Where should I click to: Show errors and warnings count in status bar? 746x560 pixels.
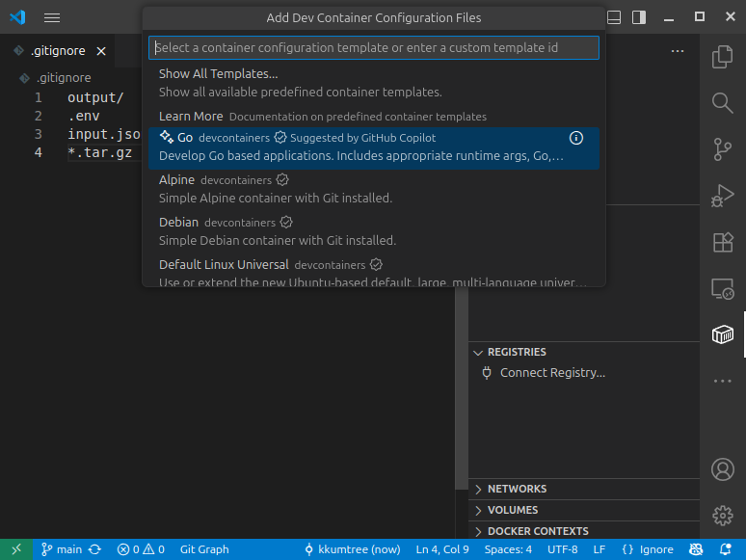tap(141, 549)
